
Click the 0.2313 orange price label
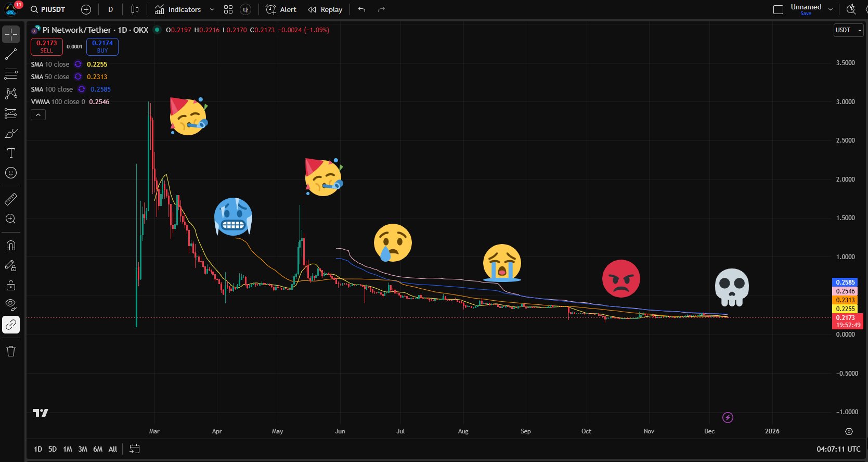pos(845,300)
